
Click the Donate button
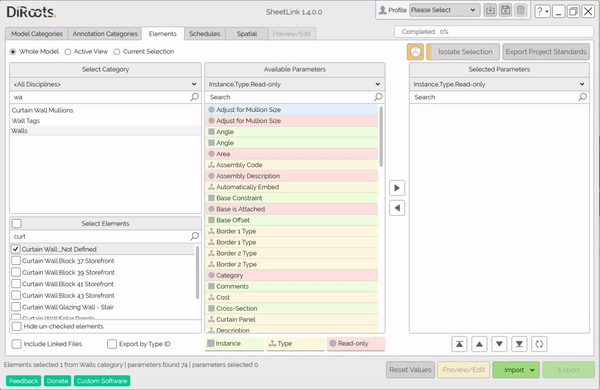(x=57, y=381)
